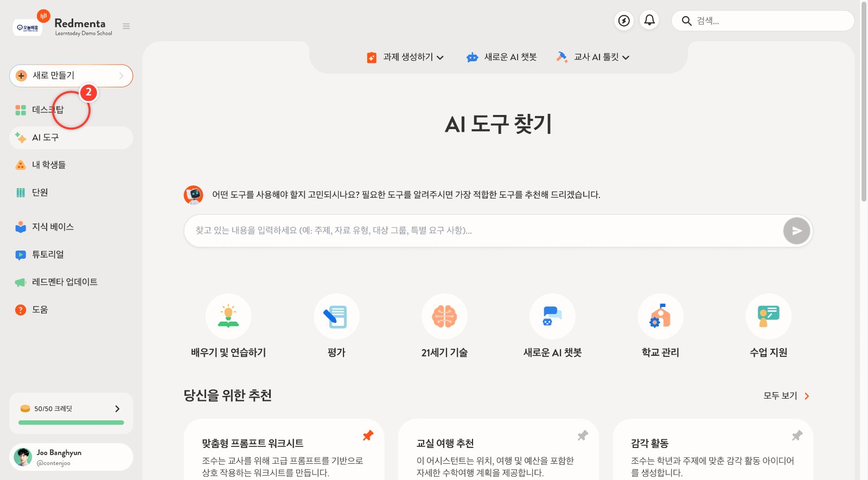
Task: Open the 교실 여행 추천 card title
Action: (x=445, y=444)
